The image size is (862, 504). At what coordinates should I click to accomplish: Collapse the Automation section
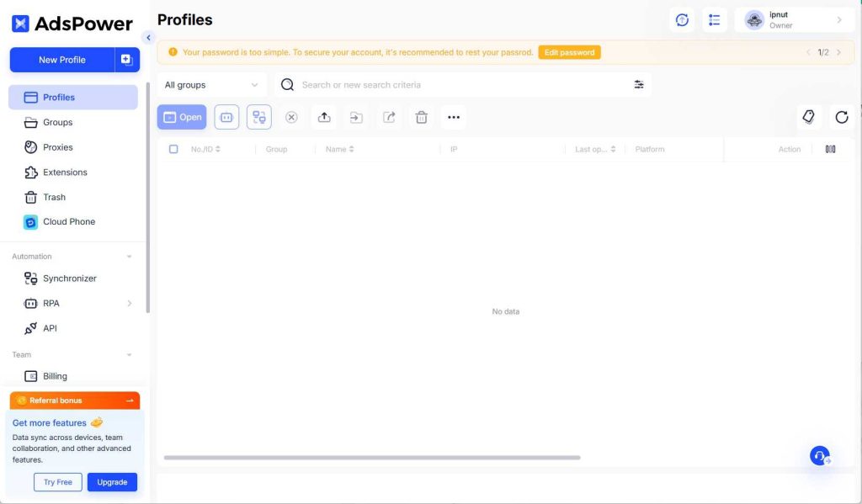[129, 257]
